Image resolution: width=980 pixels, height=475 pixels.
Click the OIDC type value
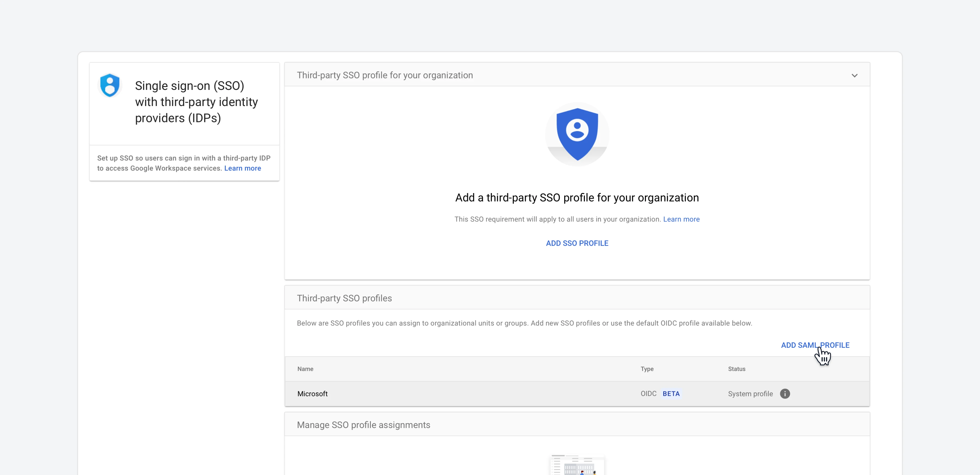tap(648, 394)
